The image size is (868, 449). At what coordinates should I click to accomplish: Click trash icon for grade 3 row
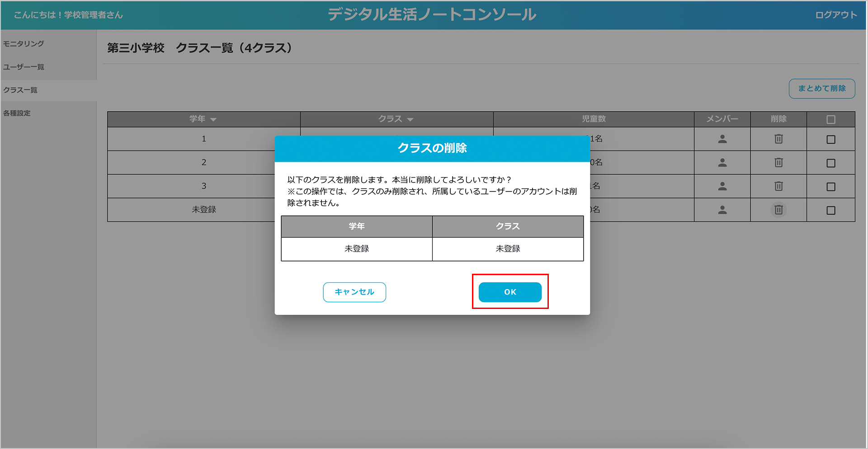point(778,186)
